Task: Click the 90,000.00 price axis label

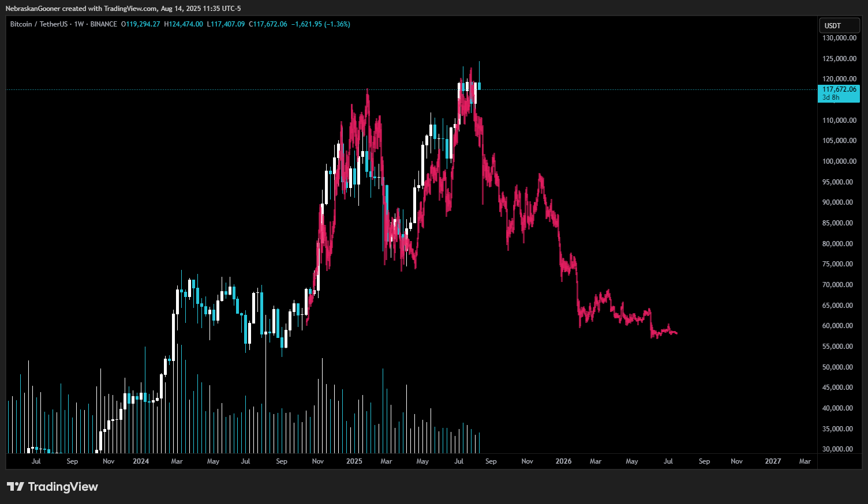Action: pyautogui.click(x=837, y=202)
